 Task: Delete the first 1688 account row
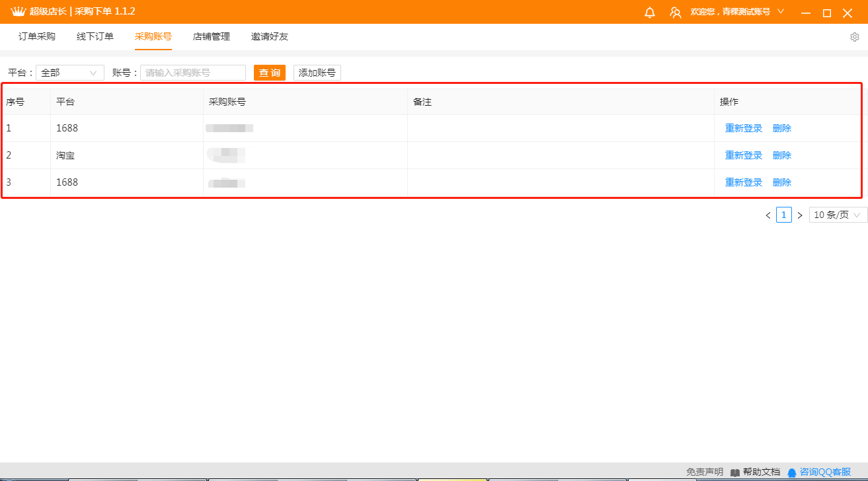pos(781,128)
